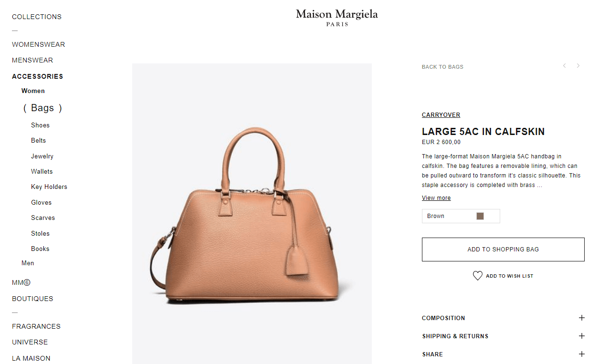
Task: Select Shoes under Women accessories
Action: 40,125
